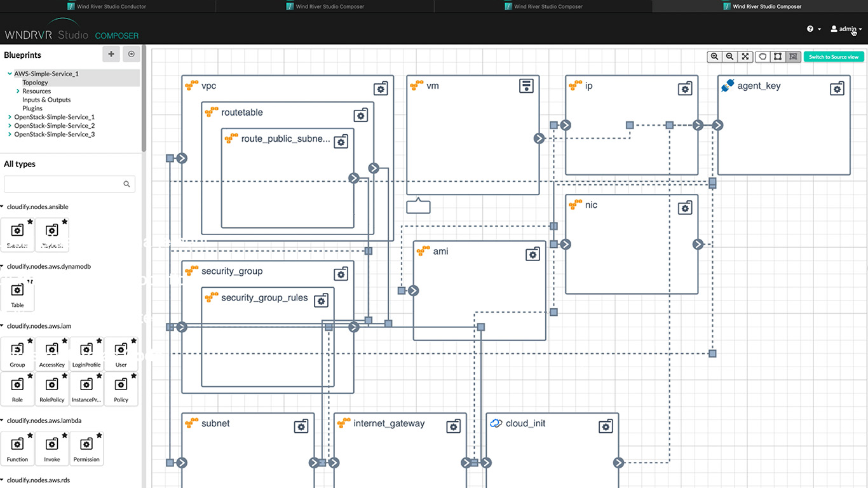Viewport: 868px width, 488px height.
Task: Open Inputs & Outputs in blueprint tree
Action: point(46,100)
